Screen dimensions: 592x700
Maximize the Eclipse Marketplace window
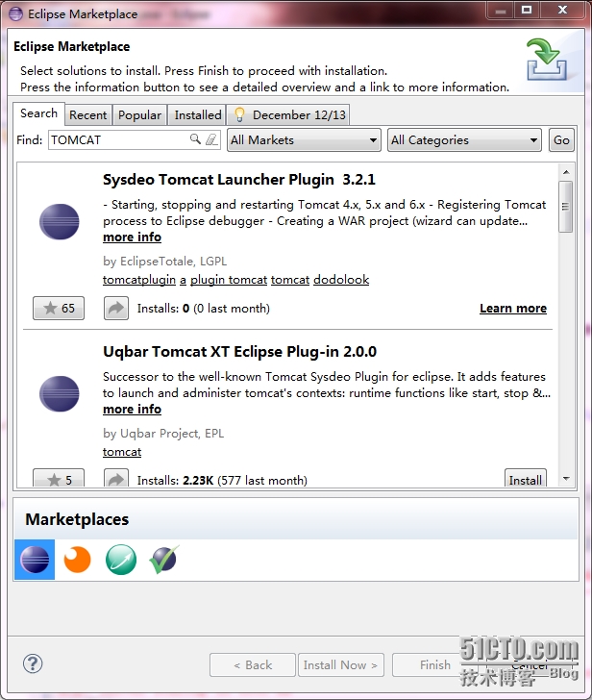(527, 10)
